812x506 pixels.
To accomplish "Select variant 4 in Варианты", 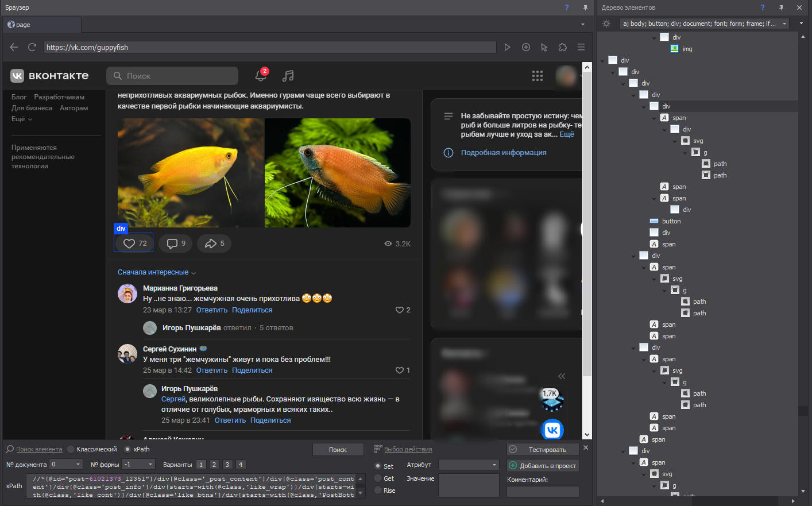I will click(x=241, y=465).
